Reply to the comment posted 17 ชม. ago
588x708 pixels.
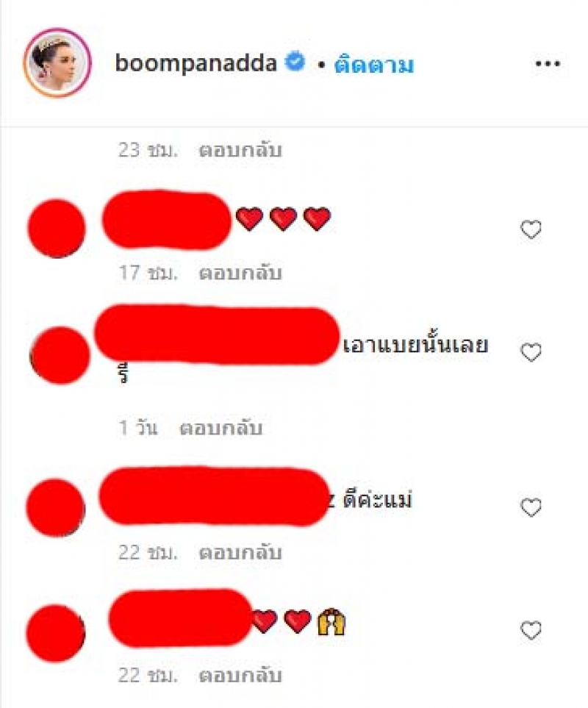(240, 273)
